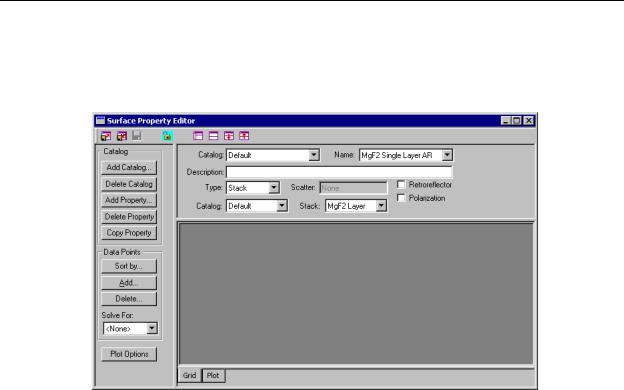
Task: Open the top Catalog dropdown showing Default
Action: (x=314, y=155)
